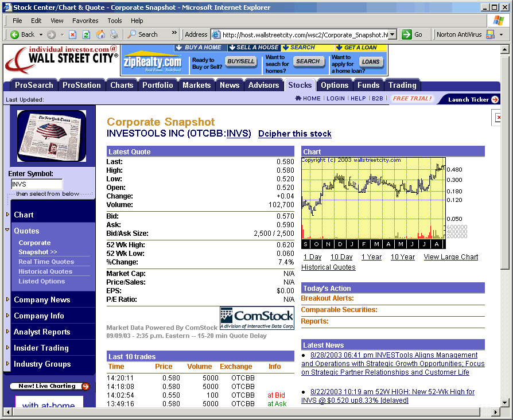The image size is (513, 420).
Task: Switch to the Options tab
Action: (335, 85)
